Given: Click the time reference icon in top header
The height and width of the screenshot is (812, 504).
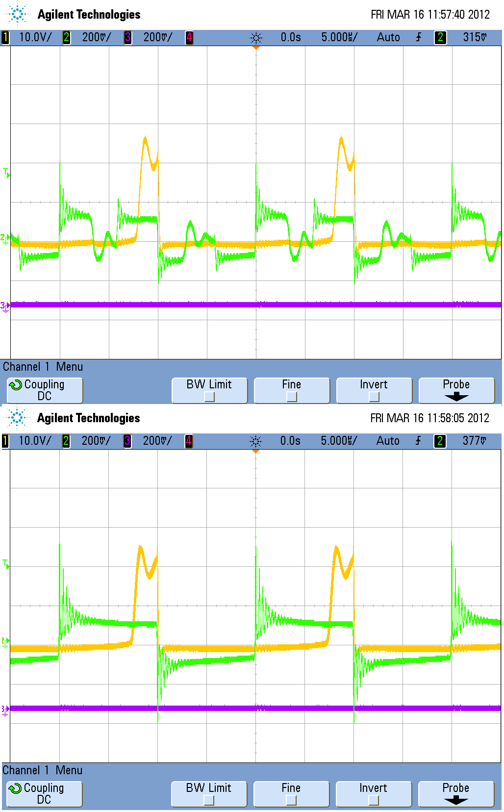Looking at the screenshot, I should [x=256, y=38].
